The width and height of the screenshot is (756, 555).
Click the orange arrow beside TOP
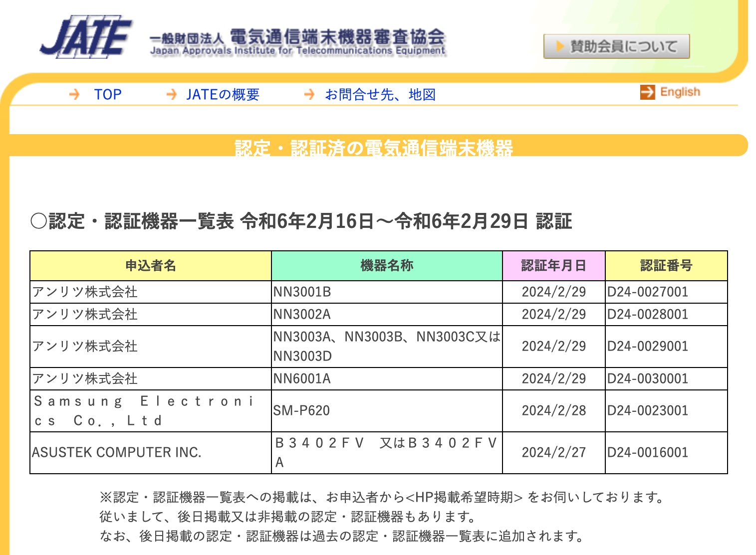(74, 94)
